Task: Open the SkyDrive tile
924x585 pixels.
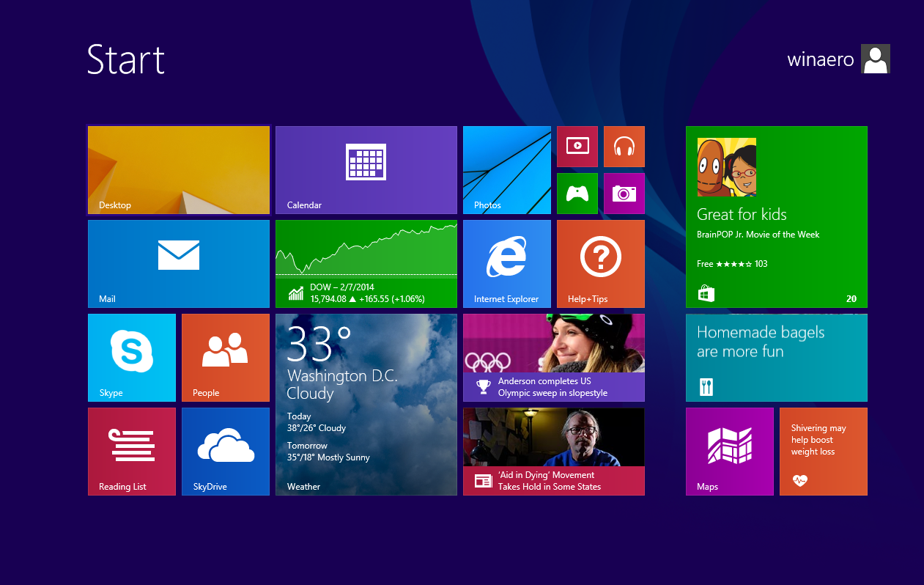Action: (226, 452)
